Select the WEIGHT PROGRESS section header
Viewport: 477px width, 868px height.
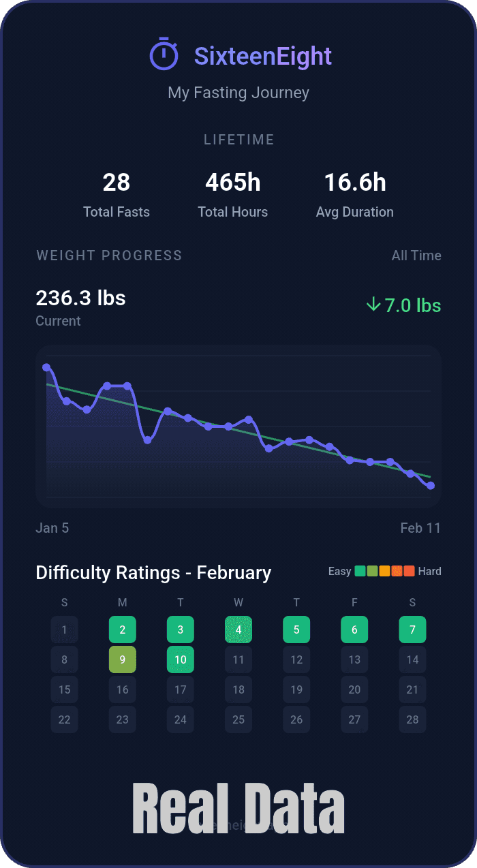[109, 255]
